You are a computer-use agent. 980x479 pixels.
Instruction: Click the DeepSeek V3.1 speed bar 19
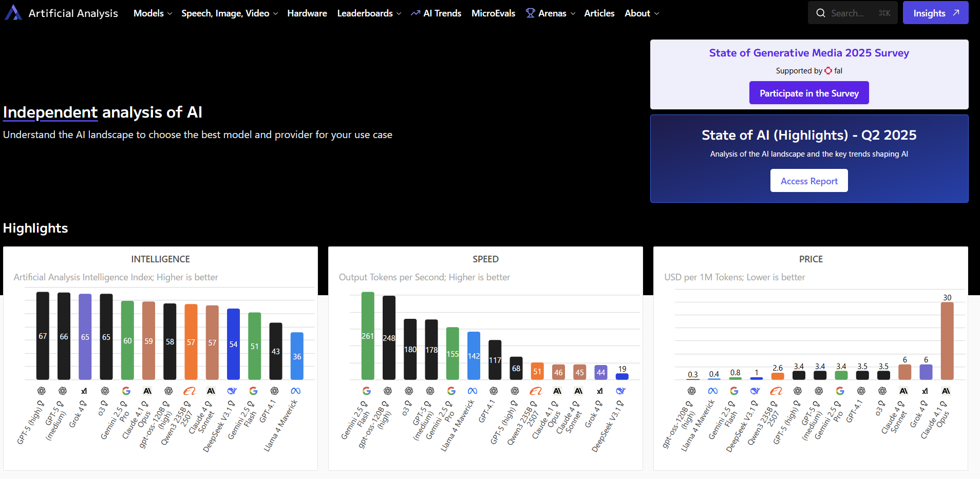[622, 376]
